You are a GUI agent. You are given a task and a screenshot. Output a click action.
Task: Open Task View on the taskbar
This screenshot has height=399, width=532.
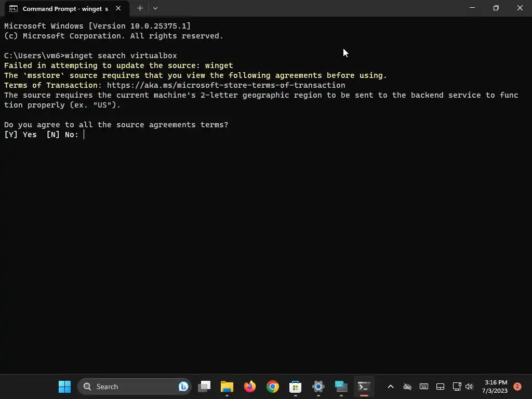pos(204,387)
